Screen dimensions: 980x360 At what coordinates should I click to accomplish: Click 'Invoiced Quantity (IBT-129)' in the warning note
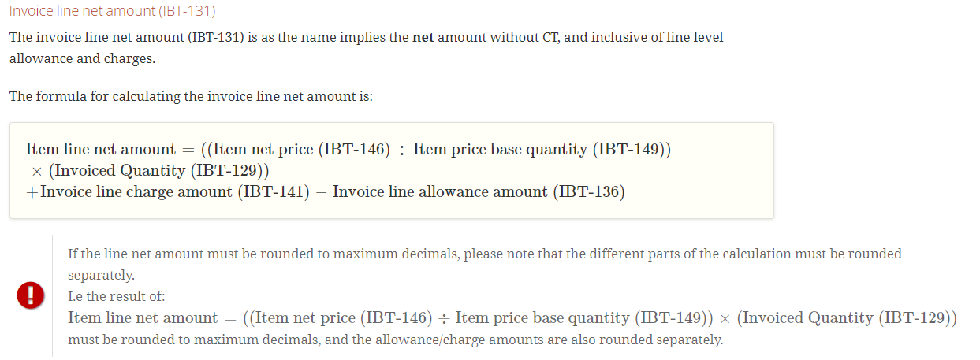point(847,318)
